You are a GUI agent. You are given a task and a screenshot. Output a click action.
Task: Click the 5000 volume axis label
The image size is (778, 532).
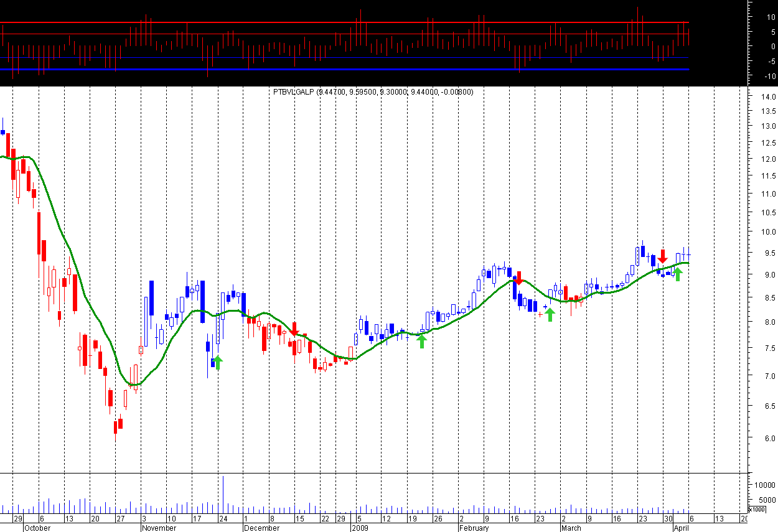767,500
